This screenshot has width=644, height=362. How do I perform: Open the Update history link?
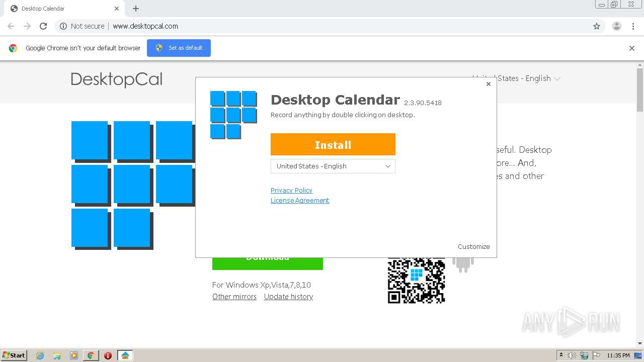(x=288, y=297)
